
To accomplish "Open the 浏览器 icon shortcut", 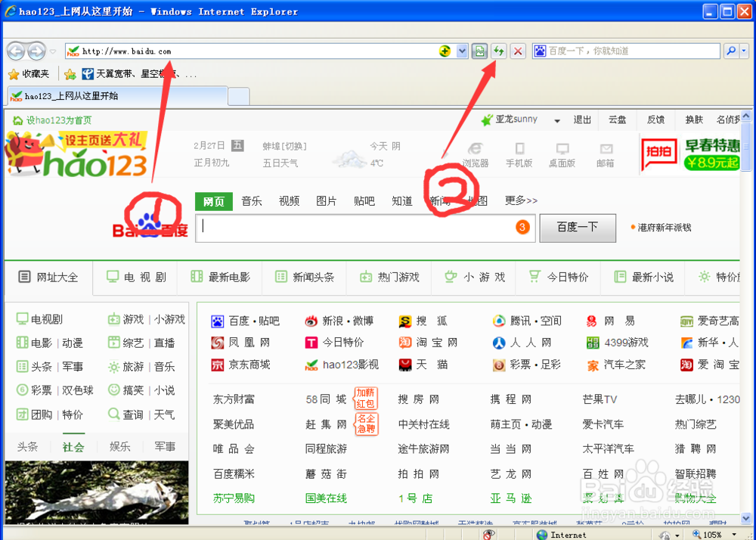I will point(476,155).
